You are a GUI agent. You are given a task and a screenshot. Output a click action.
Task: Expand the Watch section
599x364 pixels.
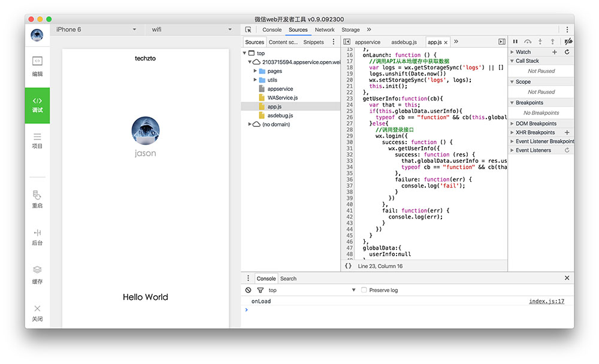(512, 52)
